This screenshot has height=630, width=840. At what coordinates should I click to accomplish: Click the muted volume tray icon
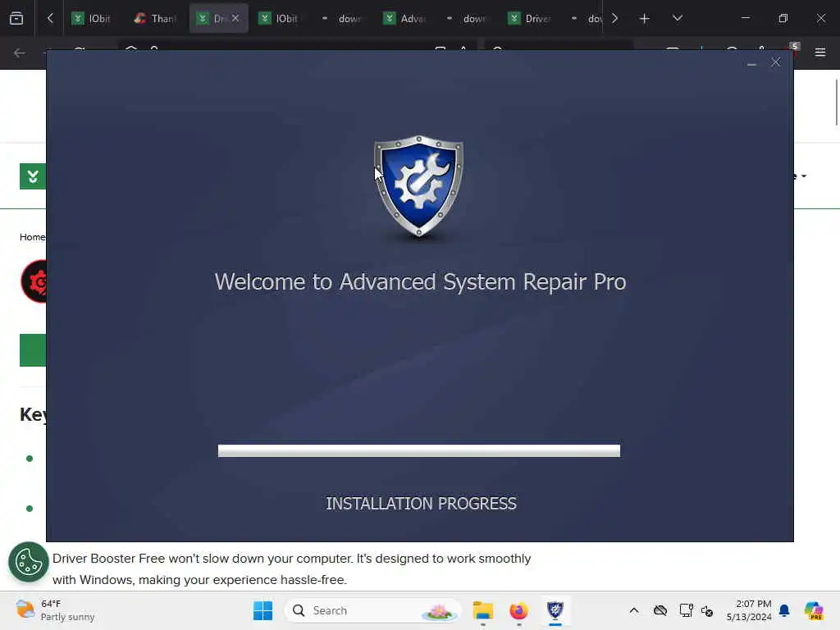tap(707, 610)
